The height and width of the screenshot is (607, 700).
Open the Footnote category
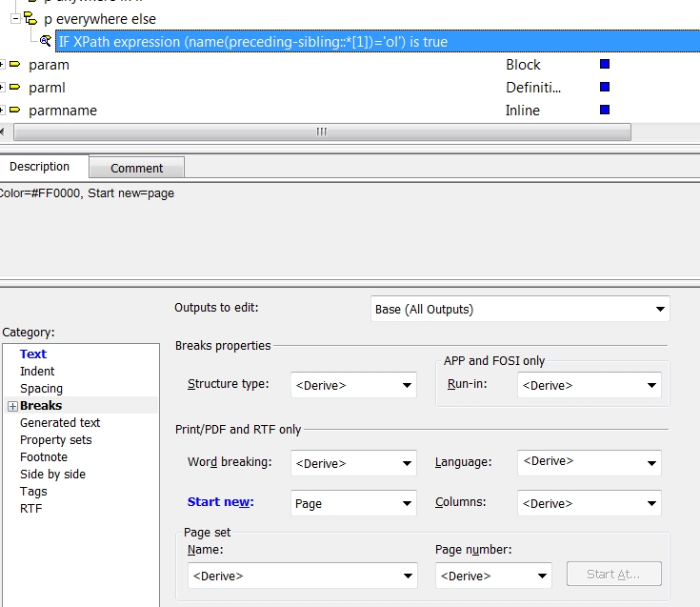(x=43, y=457)
